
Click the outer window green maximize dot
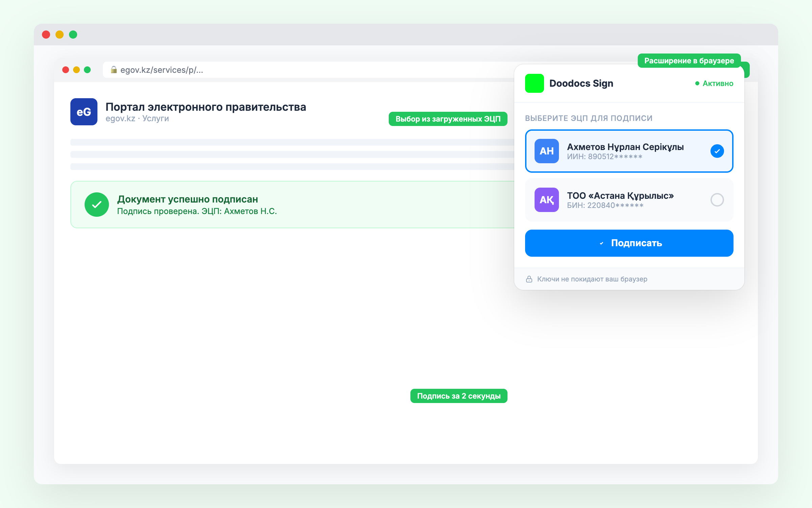pyautogui.click(x=73, y=35)
